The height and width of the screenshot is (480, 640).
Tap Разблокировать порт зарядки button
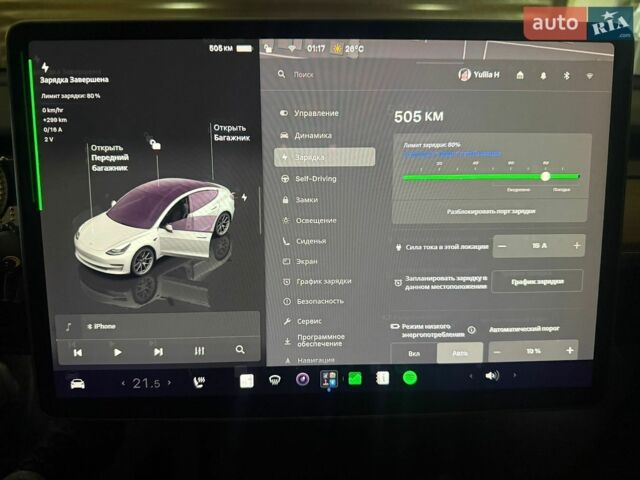[490, 211]
